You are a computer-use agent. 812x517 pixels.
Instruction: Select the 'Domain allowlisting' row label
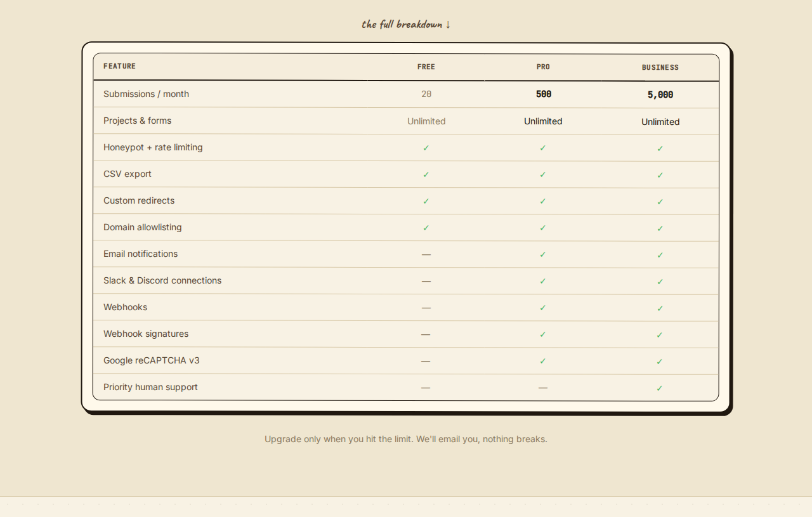tap(143, 227)
